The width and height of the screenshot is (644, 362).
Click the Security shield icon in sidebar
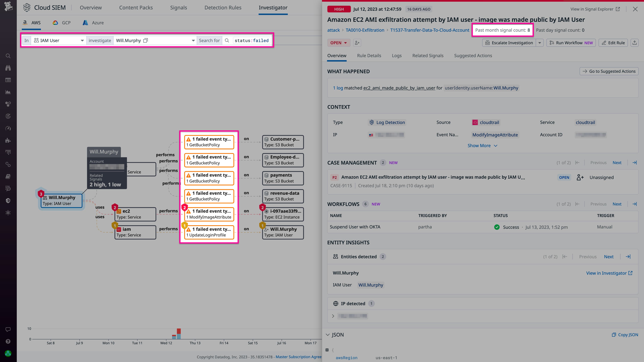coord(8,201)
